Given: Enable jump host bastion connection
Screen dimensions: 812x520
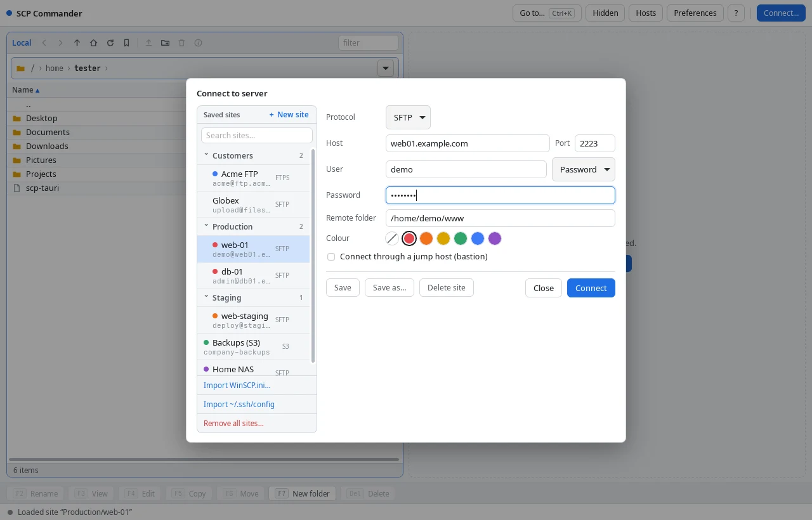Looking at the screenshot, I should click(x=331, y=257).
